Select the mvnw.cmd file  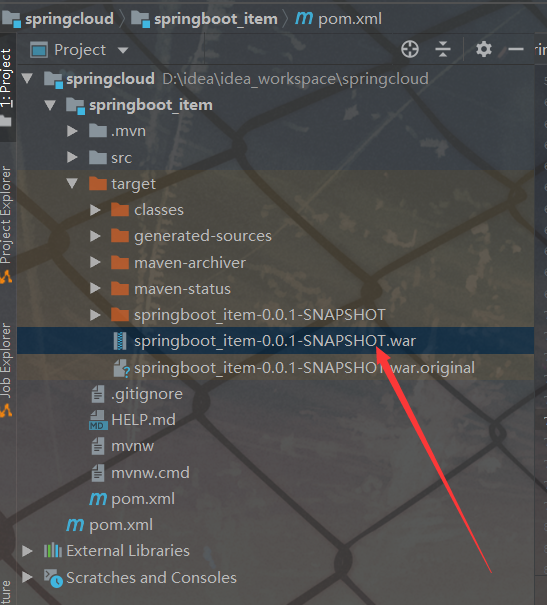[150, 473]
